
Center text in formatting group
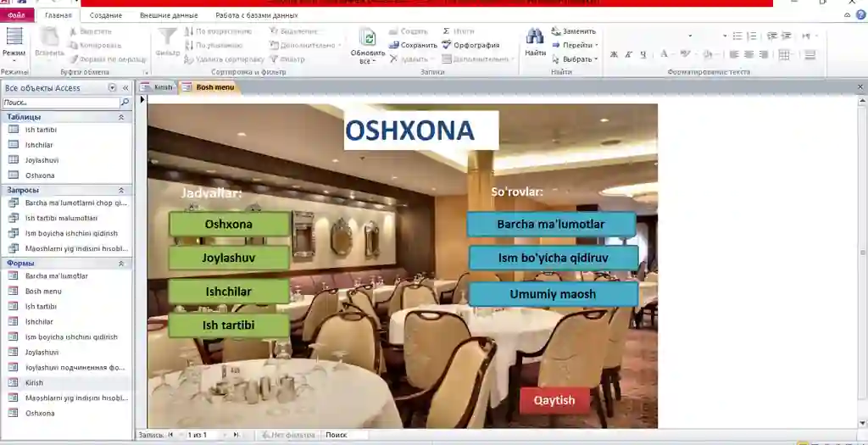tap(748, 54)
